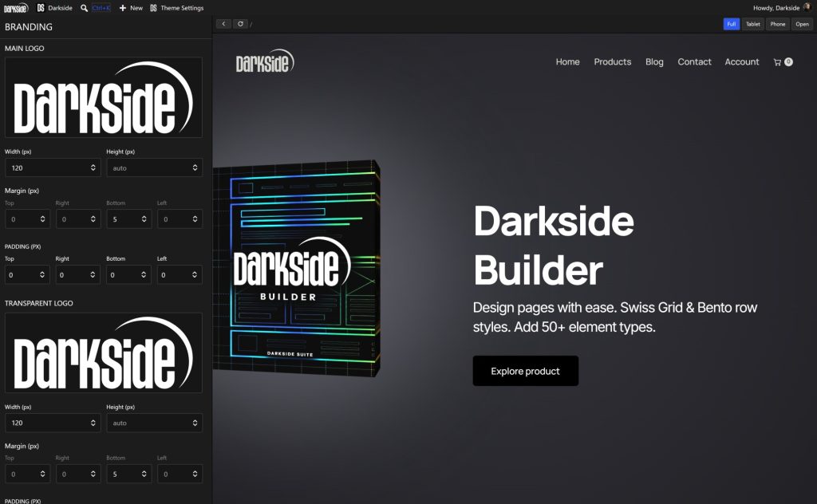Adjust Main Logo Height stepper arrows

[195, 167]
